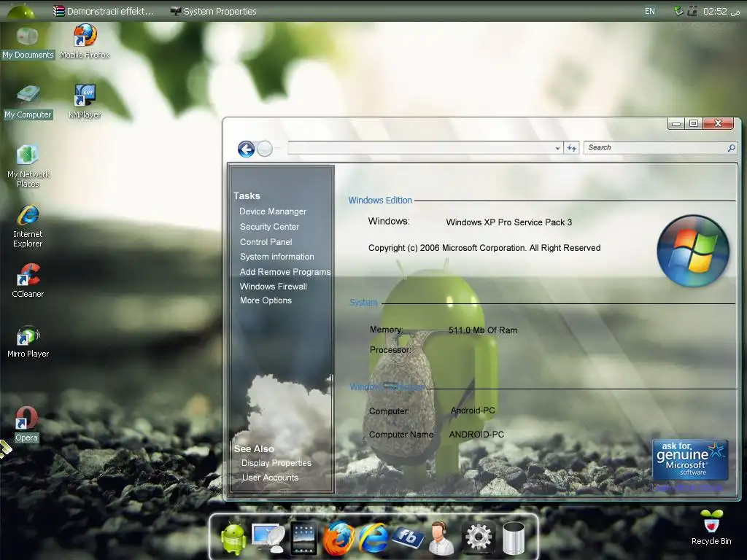Switch to Demonstracii effekt taskbar item

104,11
